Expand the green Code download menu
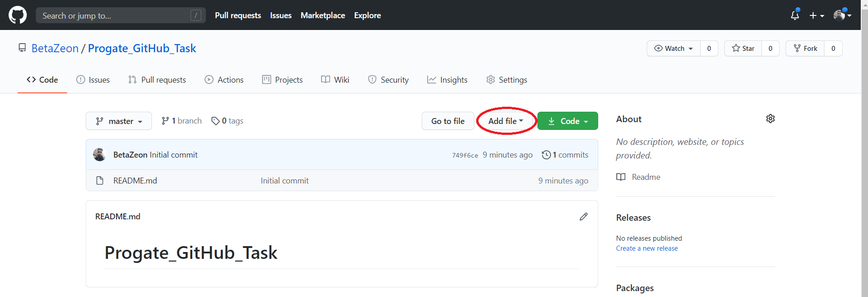Screen dimensions: 868x297 pyautogui.click(x=567, y=121)
